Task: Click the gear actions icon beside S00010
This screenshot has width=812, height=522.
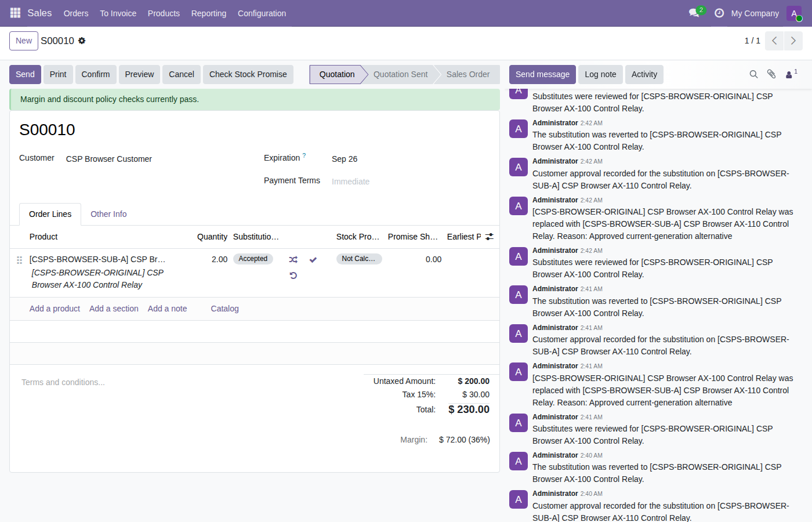Action: (82, 41)
